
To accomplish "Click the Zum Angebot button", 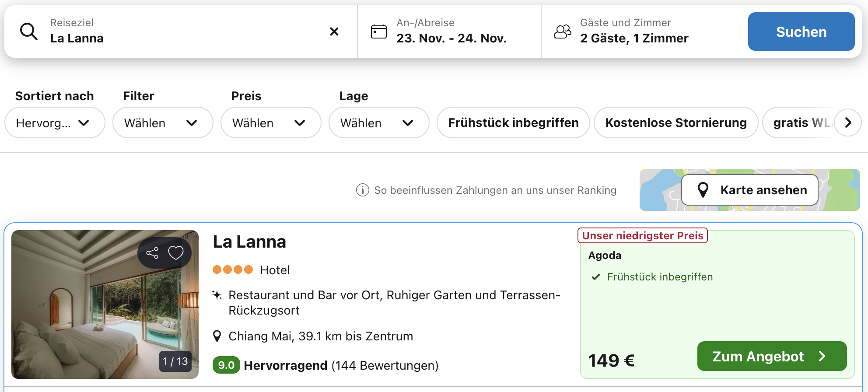I will [x=771, y=356].
